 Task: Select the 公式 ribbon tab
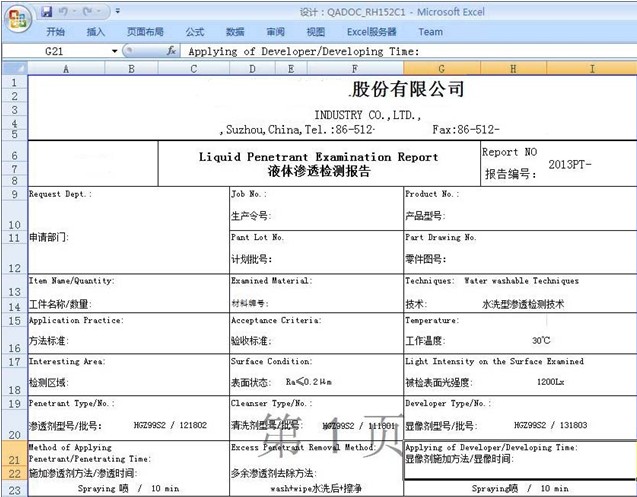(195, 32)
